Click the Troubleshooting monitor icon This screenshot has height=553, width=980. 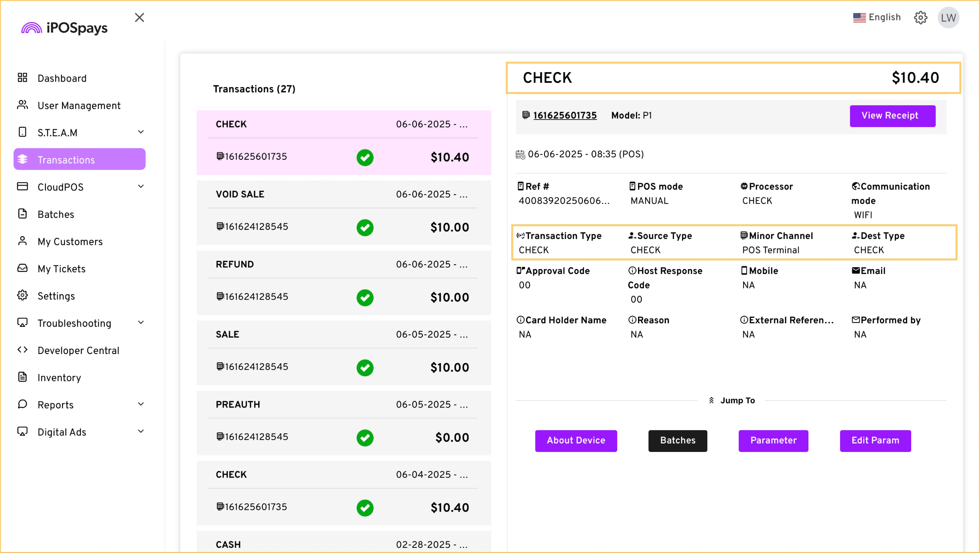22,323
